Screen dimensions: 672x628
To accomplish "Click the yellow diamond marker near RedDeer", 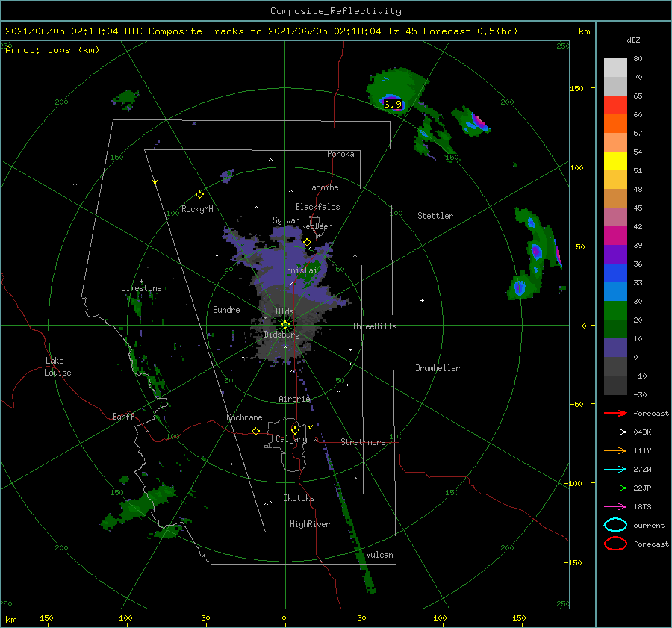I will [308, 243].
